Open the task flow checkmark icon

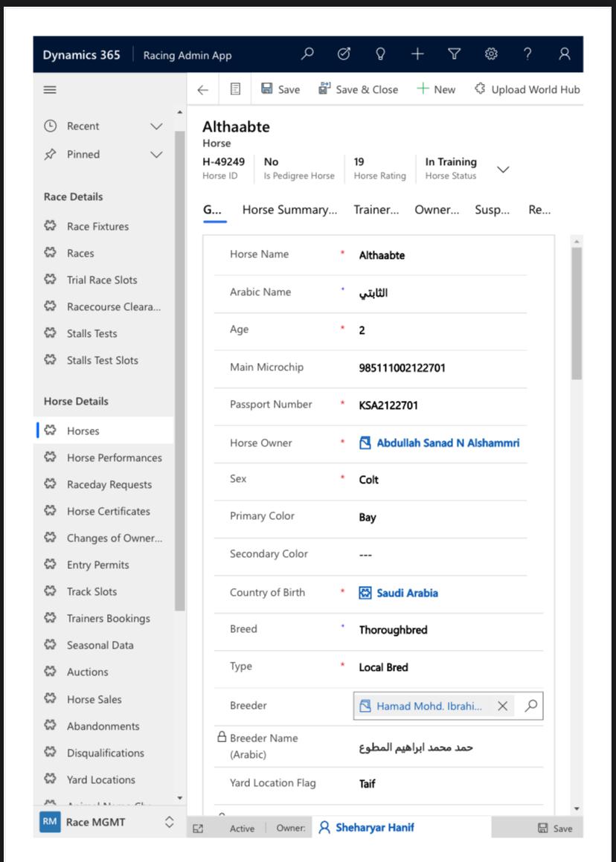(x=344, y=54)
